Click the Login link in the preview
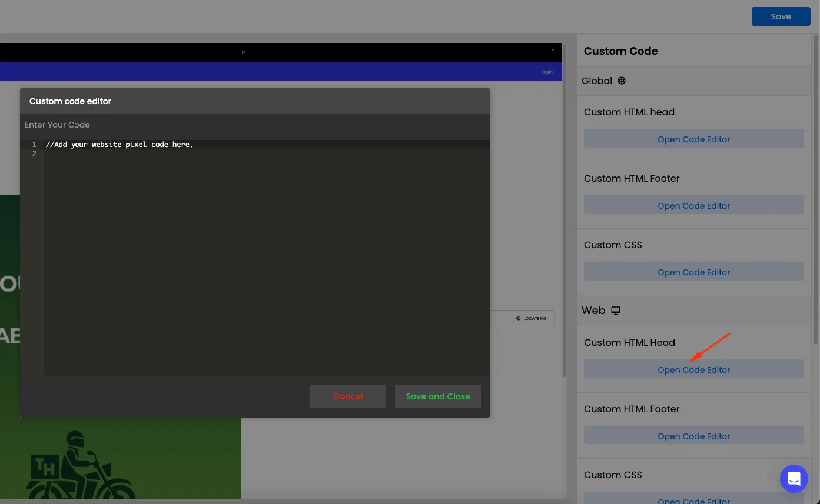Screen dimensions: 820x504 point(547,72)
